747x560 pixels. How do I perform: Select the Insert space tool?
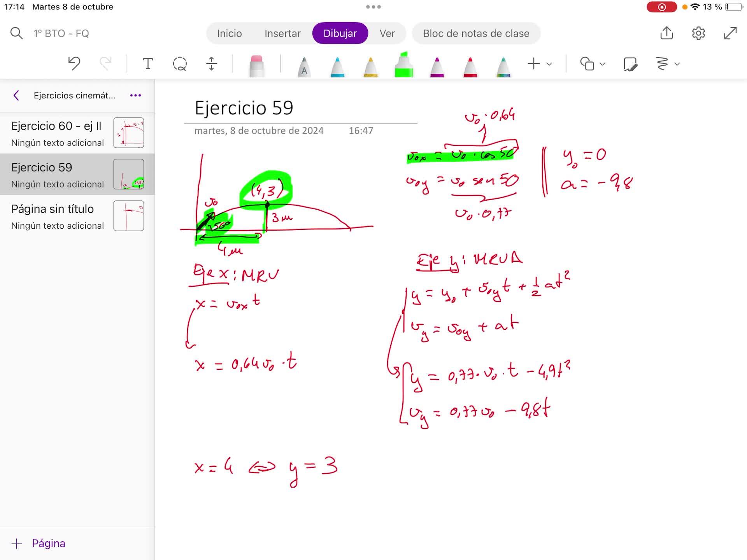pos(211,63)
